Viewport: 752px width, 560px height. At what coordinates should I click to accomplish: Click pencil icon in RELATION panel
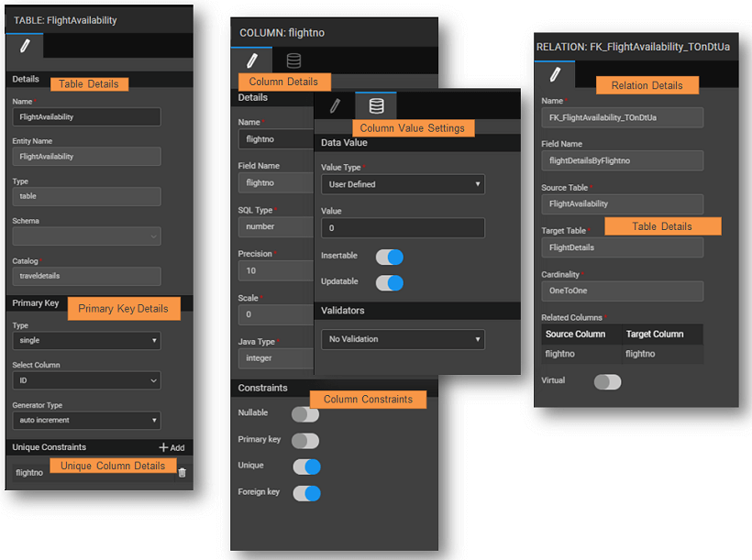555,75
